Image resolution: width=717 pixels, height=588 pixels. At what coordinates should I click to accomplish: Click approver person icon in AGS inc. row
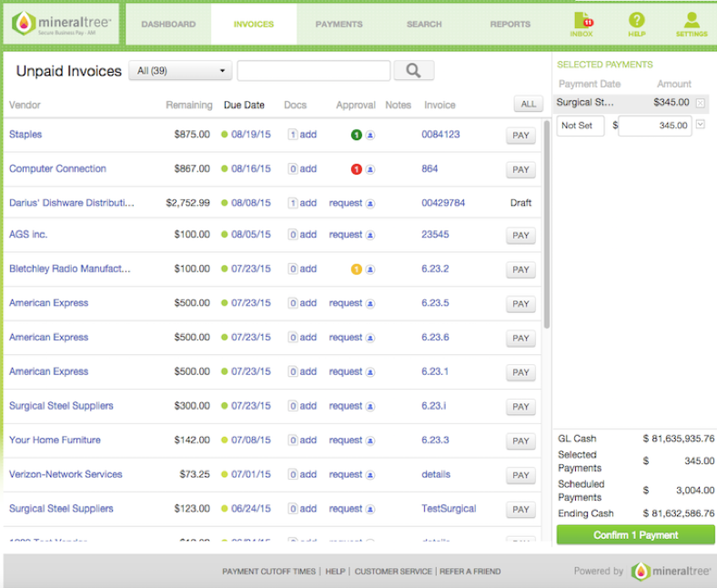click(370, 235)
